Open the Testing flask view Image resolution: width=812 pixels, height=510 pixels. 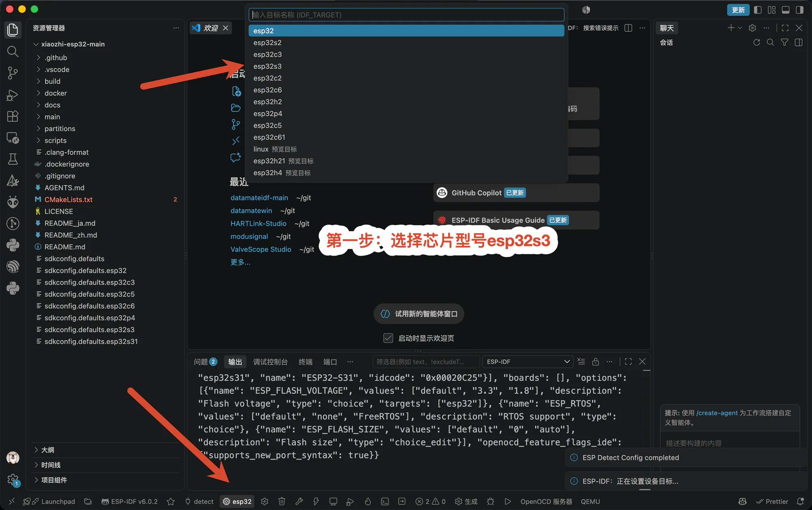click(13, 159)
